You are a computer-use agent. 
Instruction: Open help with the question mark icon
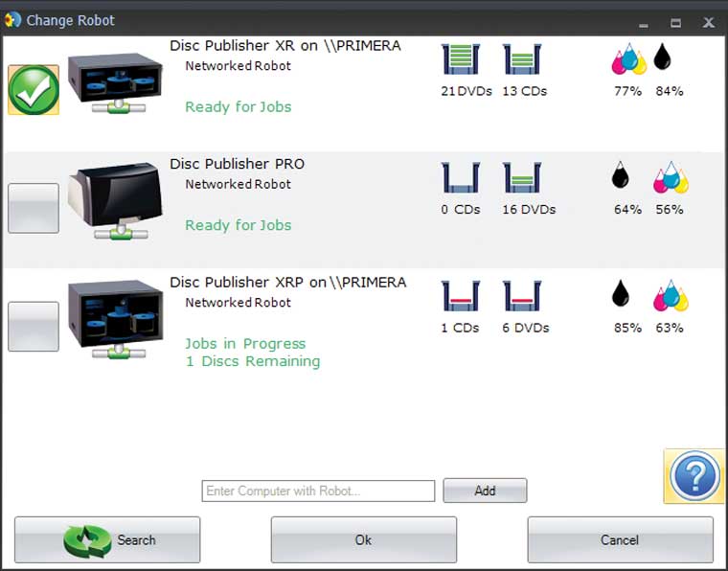point(694,476)
